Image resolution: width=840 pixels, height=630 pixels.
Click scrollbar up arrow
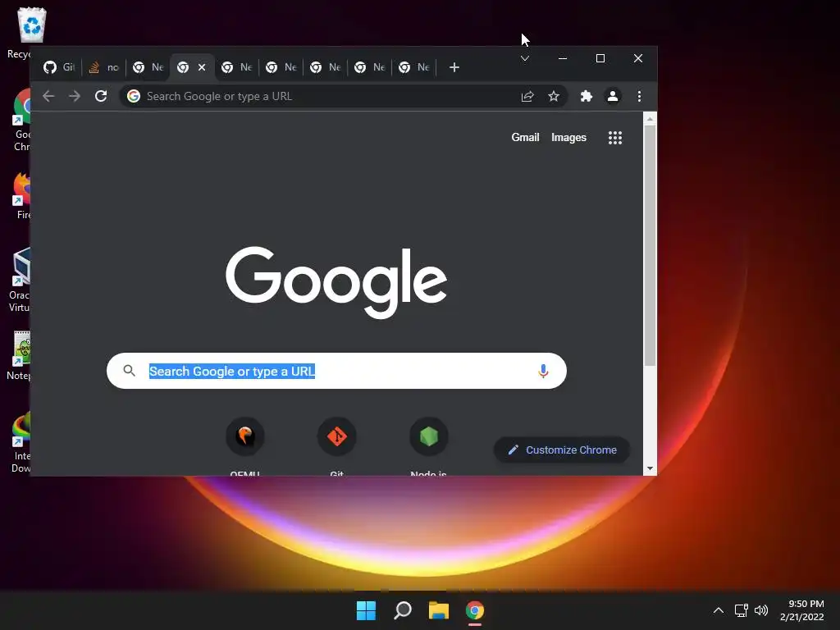[650, 119]
